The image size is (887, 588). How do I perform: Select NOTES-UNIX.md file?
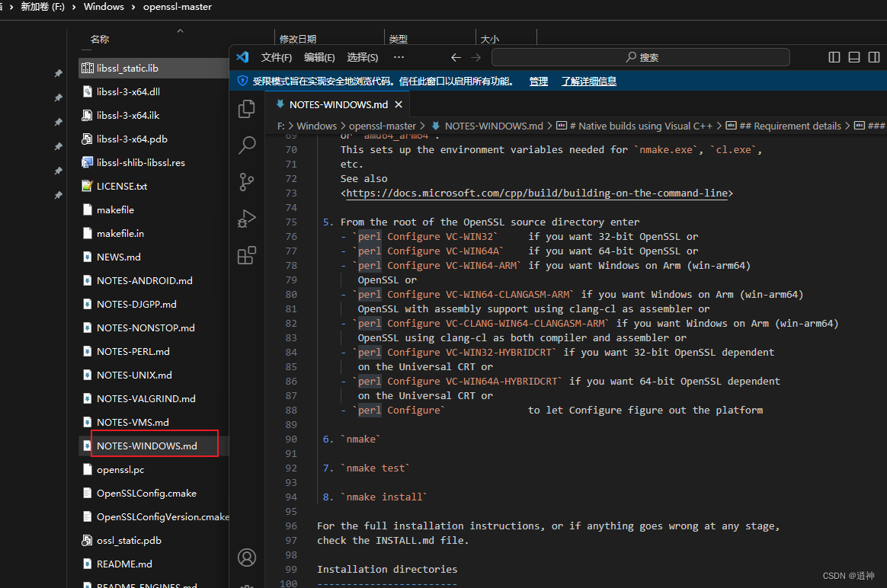pyautogui.click(x=134, y=375)
